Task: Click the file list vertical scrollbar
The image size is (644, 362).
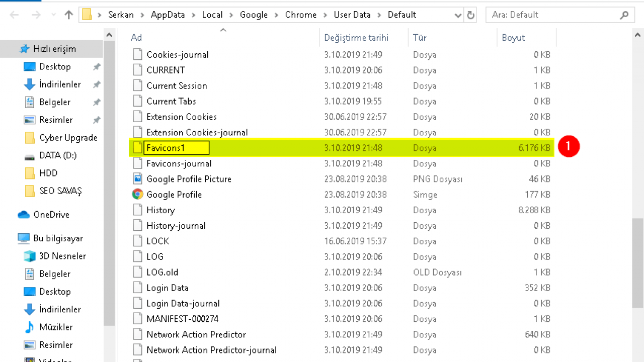Action: coord(638,261)
